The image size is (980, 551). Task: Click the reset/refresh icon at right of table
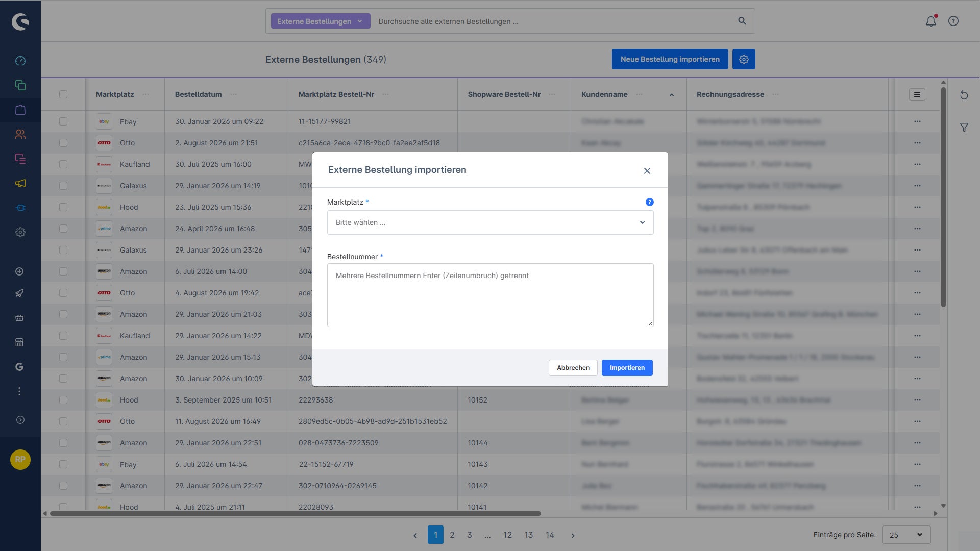click(964, 95)
